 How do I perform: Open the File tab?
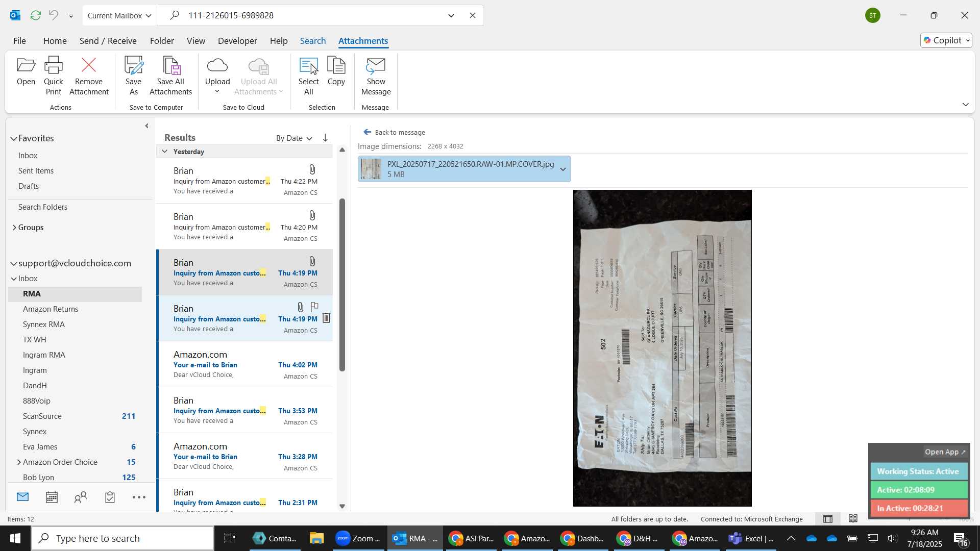click(x=19, y=40)
